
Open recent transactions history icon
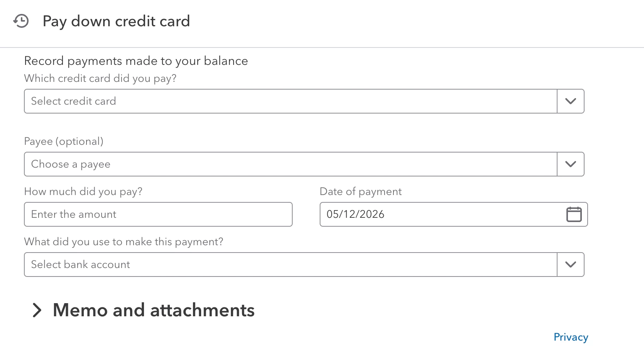(x=21, y=21)
